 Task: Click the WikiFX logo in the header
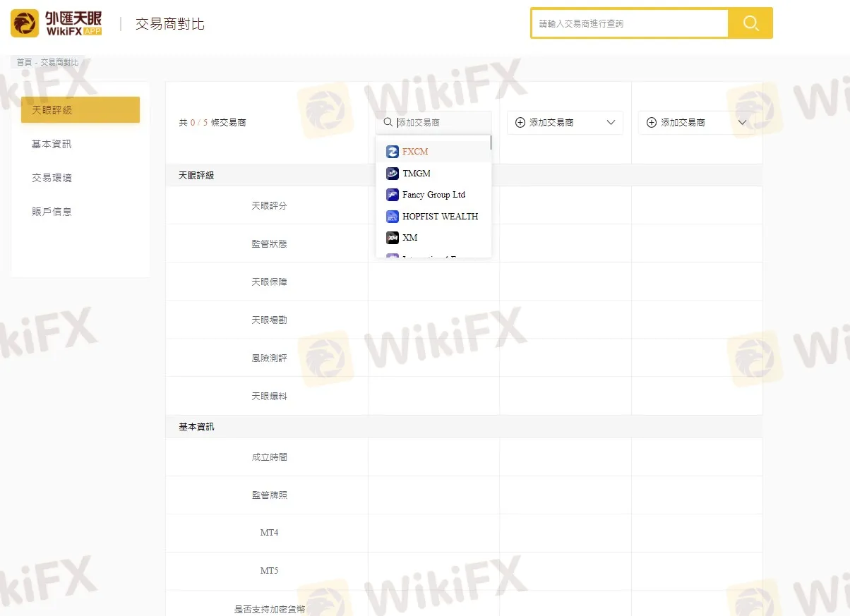coord(56,23)
